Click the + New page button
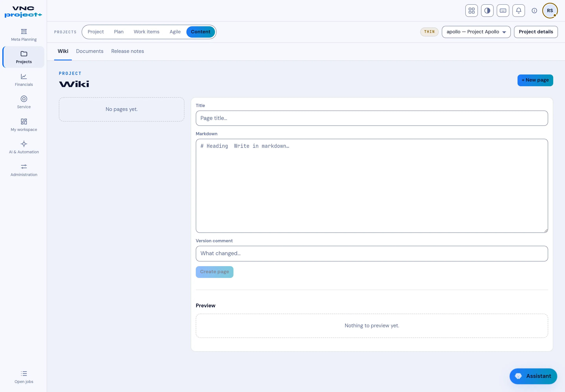The height and width of the screenshot is (392, 565). [x=535, y=80]
